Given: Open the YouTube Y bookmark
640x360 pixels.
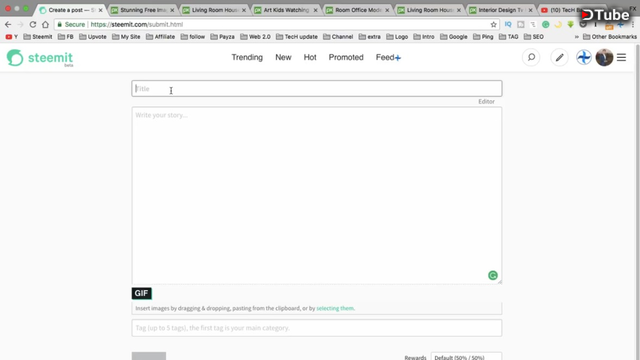Looking at the screenshot, I should pos(12,37).
